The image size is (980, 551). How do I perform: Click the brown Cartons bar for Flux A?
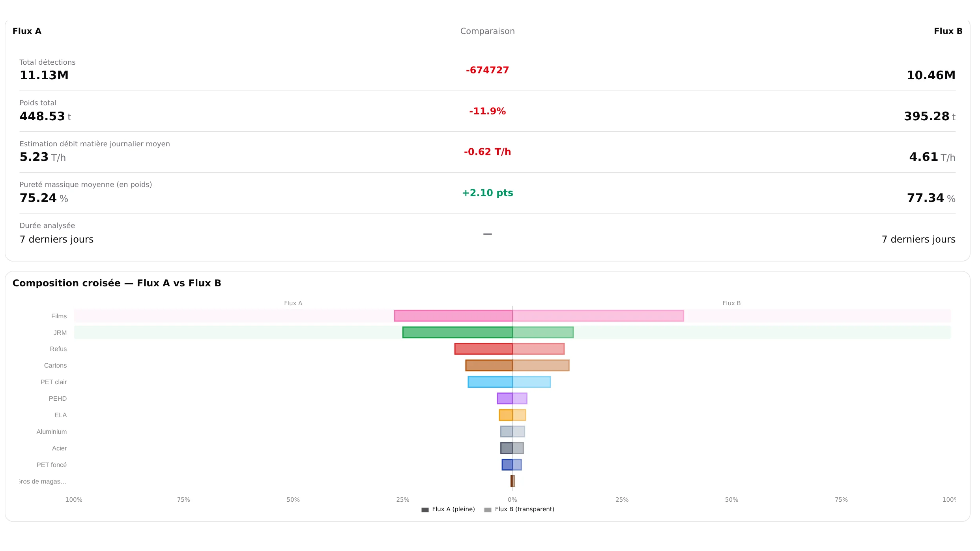point(489,366)
